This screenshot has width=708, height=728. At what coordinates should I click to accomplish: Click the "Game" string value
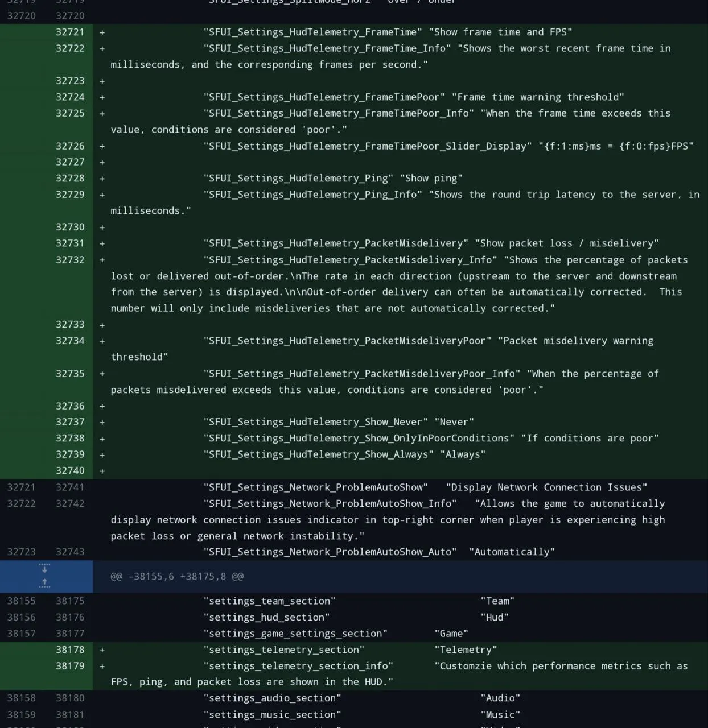point(451,634)
